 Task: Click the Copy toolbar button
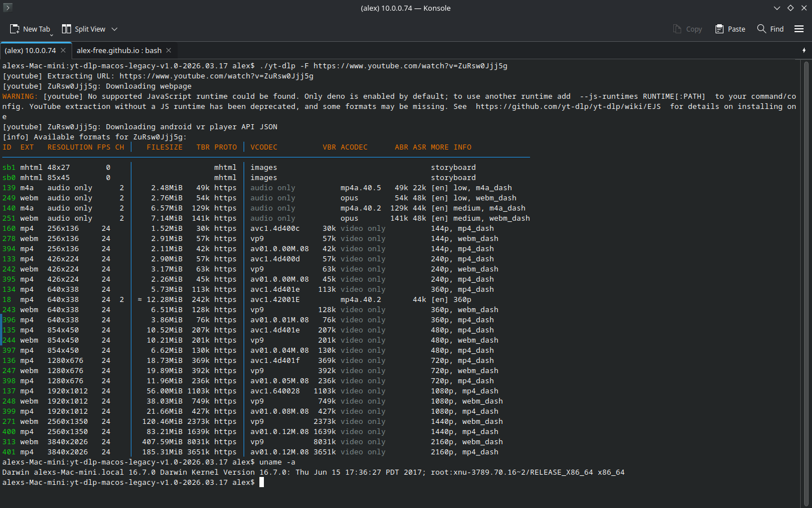point(687,29)
